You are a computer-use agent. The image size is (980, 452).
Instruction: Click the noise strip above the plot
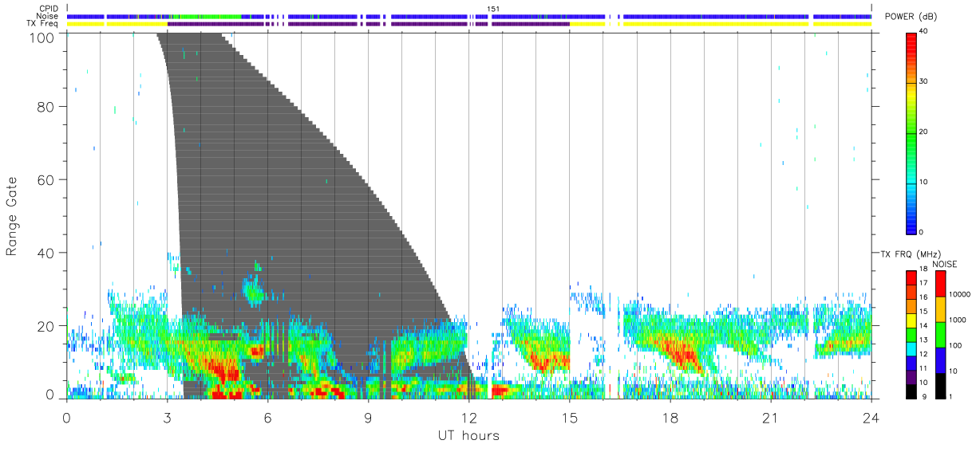click(x=469, y=16)
